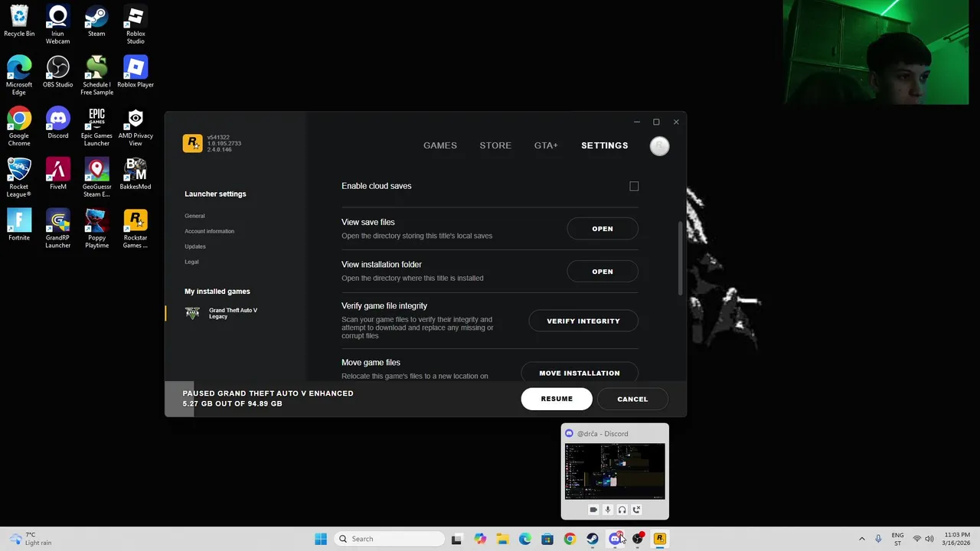
Task: Open the SETTINGS tab
Action: tap(604, 145)
